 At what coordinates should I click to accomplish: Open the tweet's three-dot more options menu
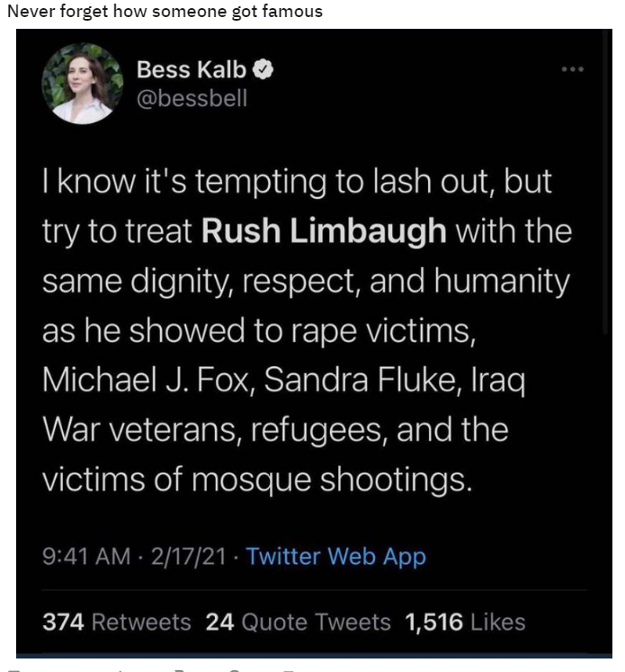(572, 69)
